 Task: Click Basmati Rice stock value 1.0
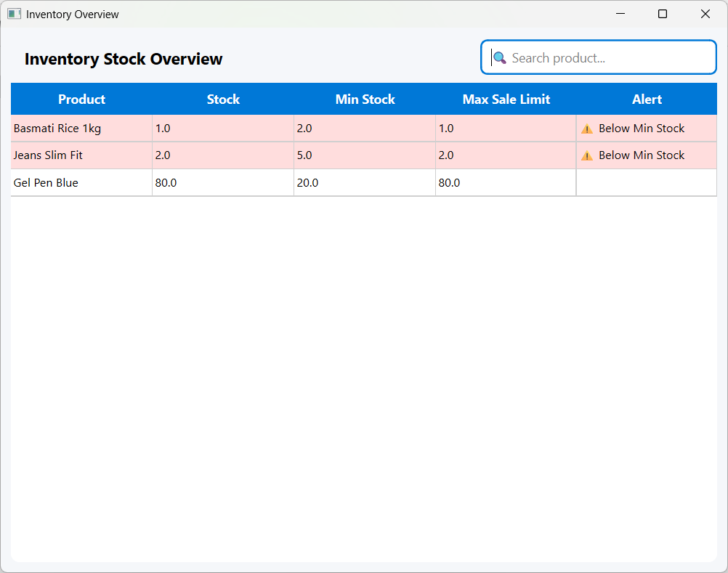point(163,129)
